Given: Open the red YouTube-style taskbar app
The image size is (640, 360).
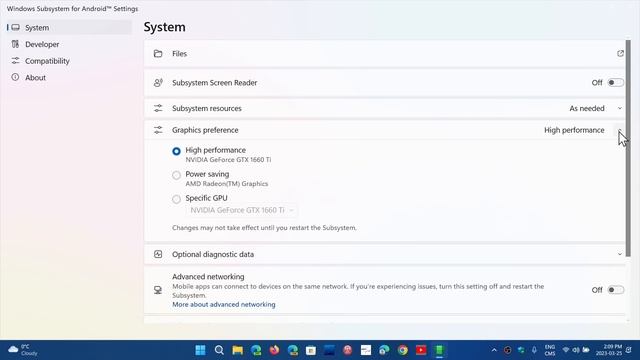Looking at the screenshot, I should coord(421,350).
